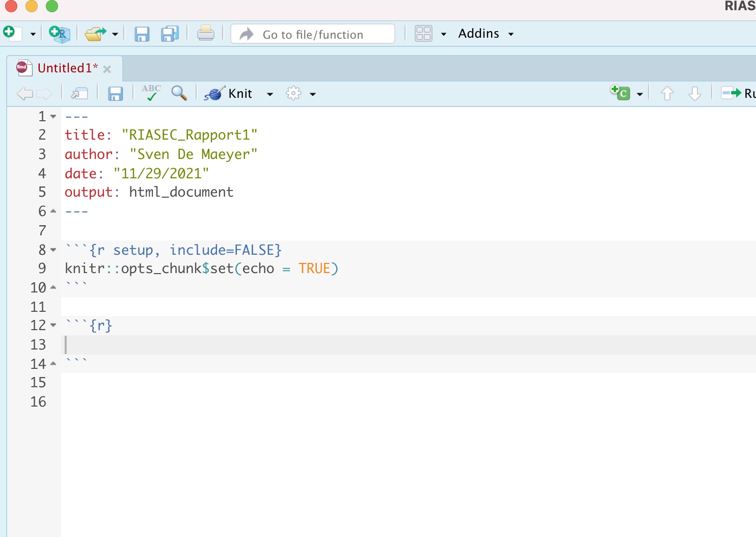
Task: Expand the Knit options dropdown
Action: coord(270,94)
